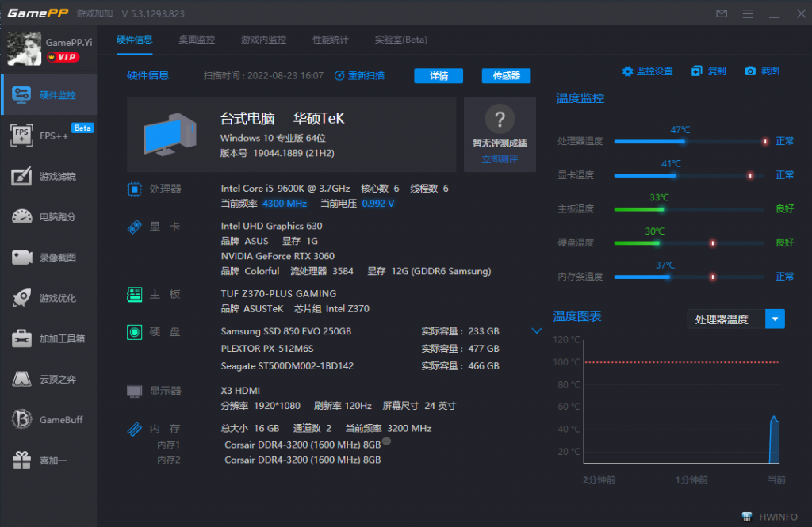
Task: Click the 截图 camera icon
Action: coord(750,71)
